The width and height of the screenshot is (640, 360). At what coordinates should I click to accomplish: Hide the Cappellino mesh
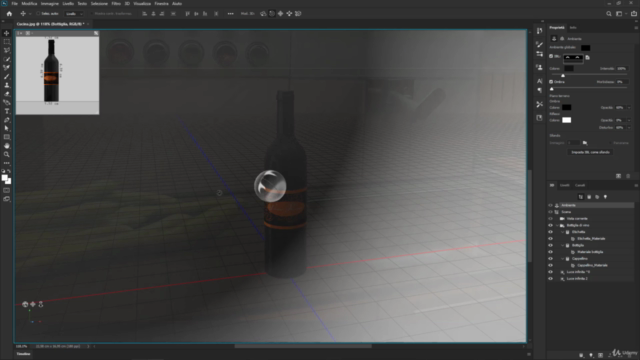[550, 258]
